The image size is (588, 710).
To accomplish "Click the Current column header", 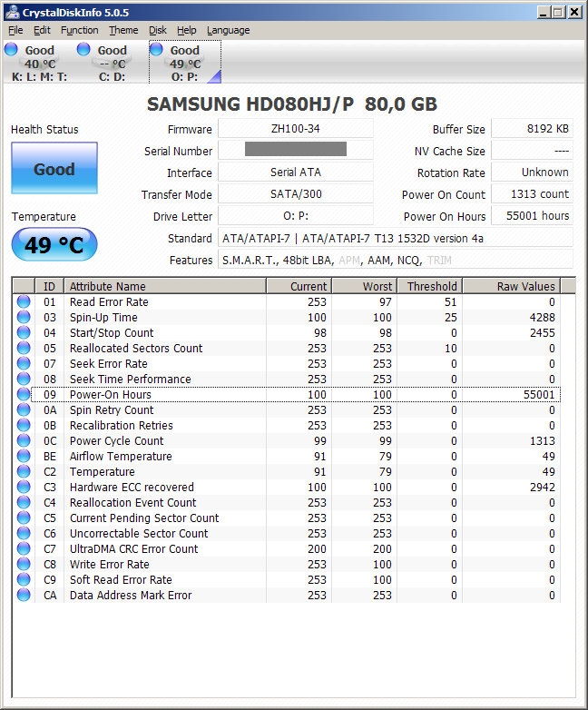I will click(x=299, y=286).
